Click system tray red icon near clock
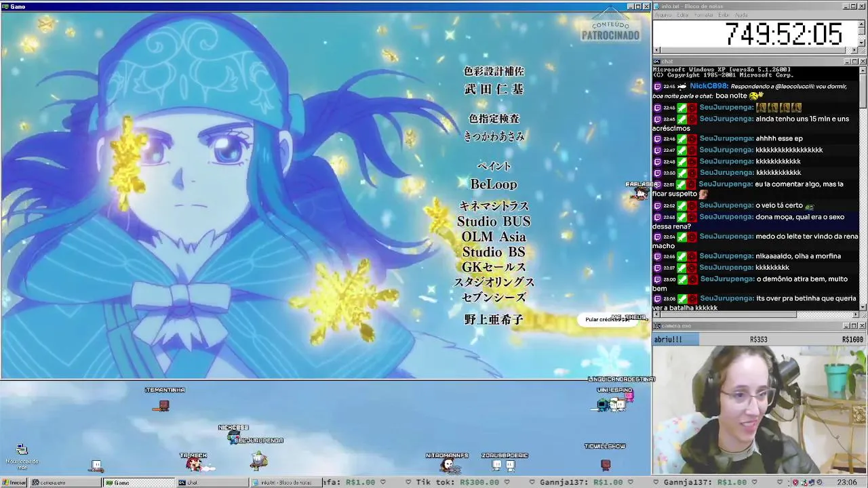 coord(796,483)
